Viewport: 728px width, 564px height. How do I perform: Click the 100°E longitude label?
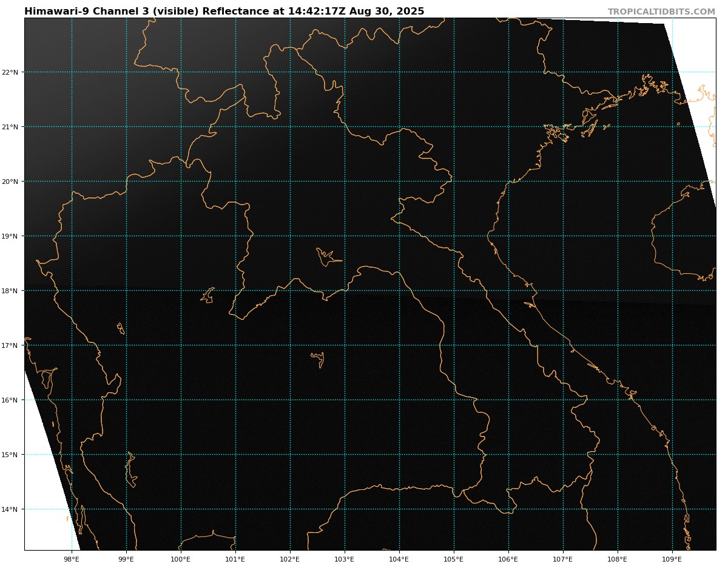(x=181, y=559)
